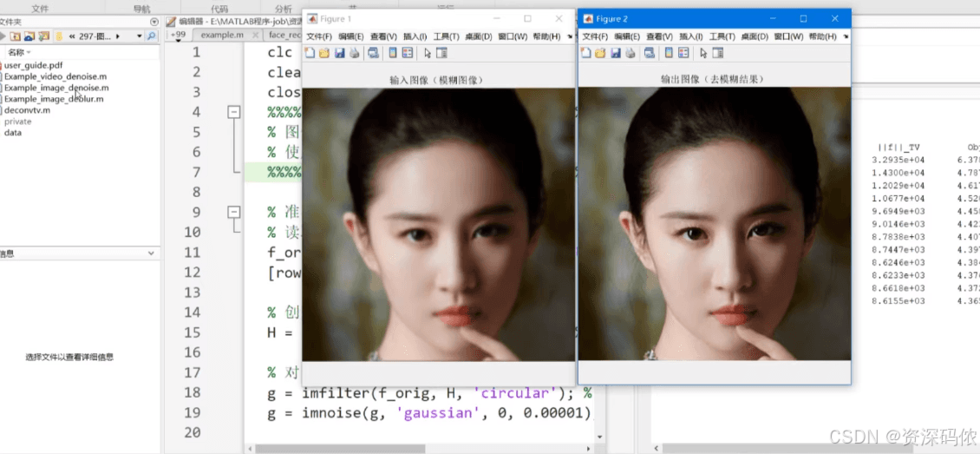Open 帮助(H) menu in Figure 2

[x=822, y=37]
